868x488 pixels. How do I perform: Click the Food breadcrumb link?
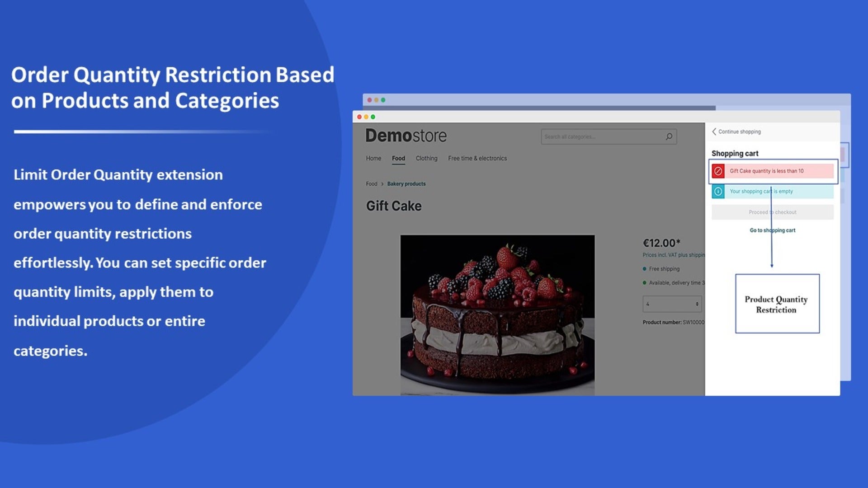pyautogui.click(x=371, y=184)
